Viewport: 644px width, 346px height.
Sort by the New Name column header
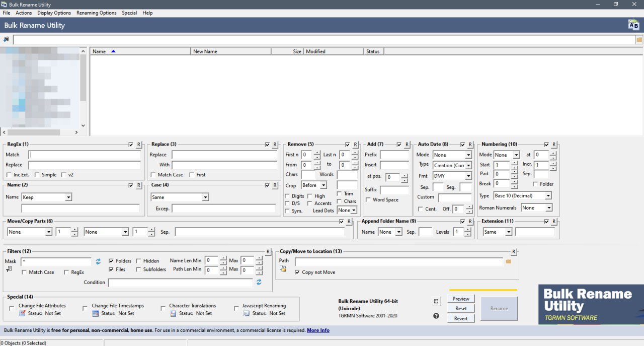click(231, 51)
